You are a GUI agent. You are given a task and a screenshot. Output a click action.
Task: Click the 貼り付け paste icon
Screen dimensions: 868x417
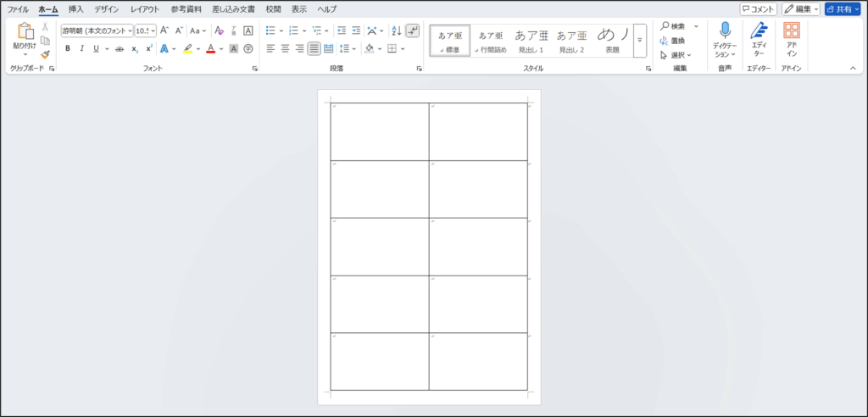(x=25, y=32)
